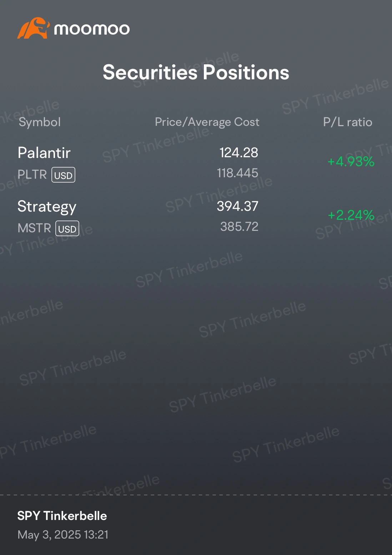
Task: Click the P/L ratio column header
Action: click(x=348, y=122)
